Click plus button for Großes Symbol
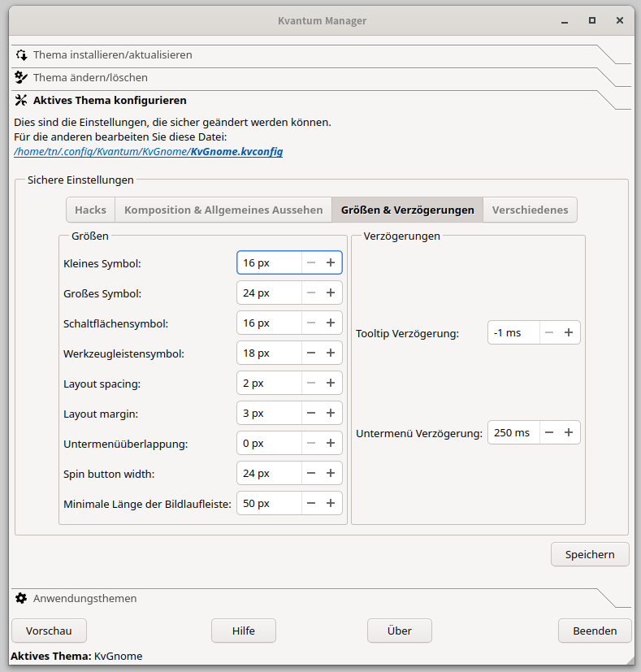Screen dimensions: 641x672 pos(331,293)
